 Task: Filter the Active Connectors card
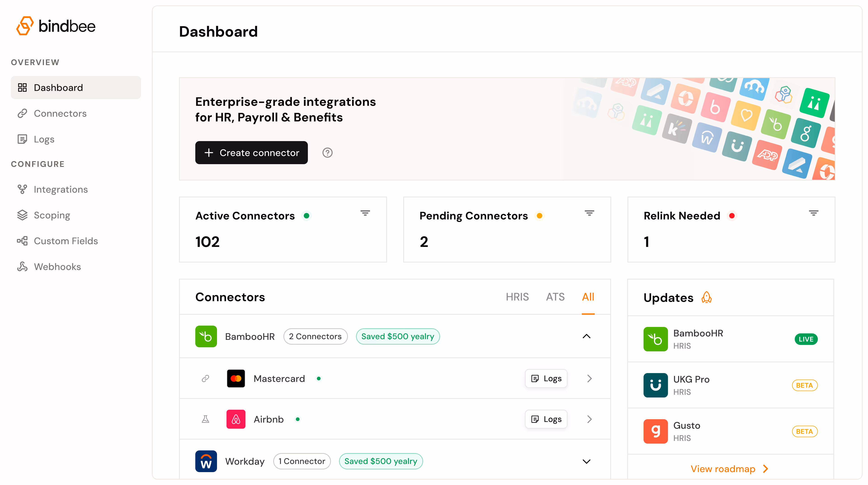click(x=365, y=213)
